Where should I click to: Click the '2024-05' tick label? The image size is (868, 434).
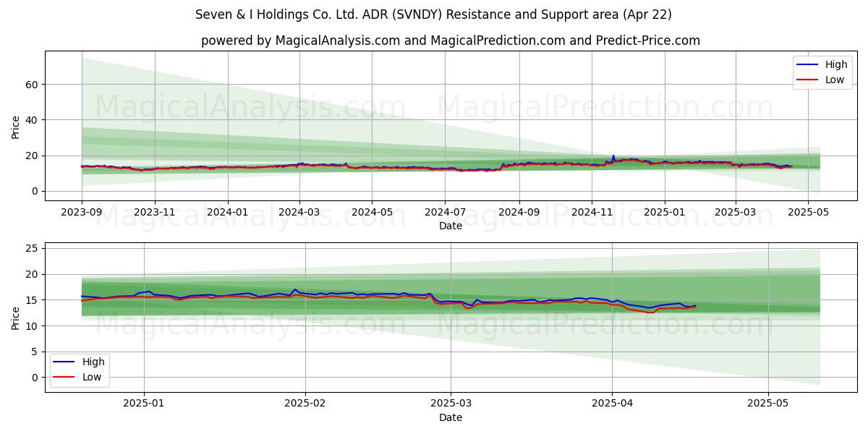(x=372, y=212)
